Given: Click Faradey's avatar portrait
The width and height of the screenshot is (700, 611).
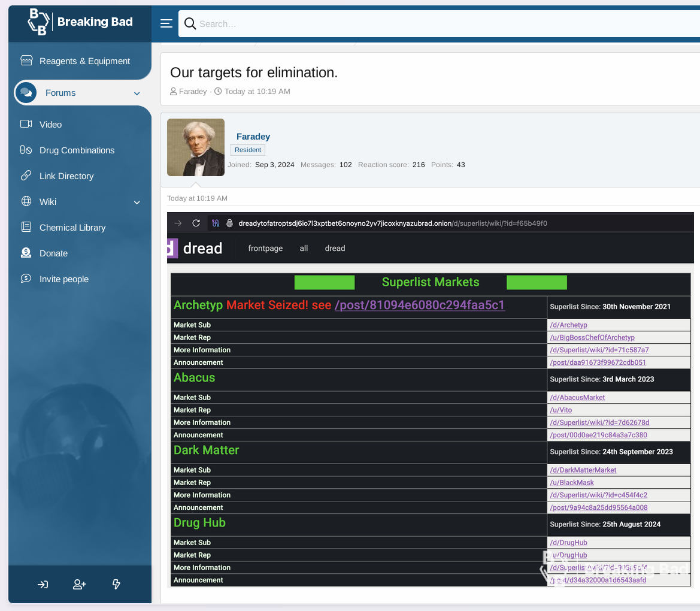Looking at the screenshot, I should point(196,147).
